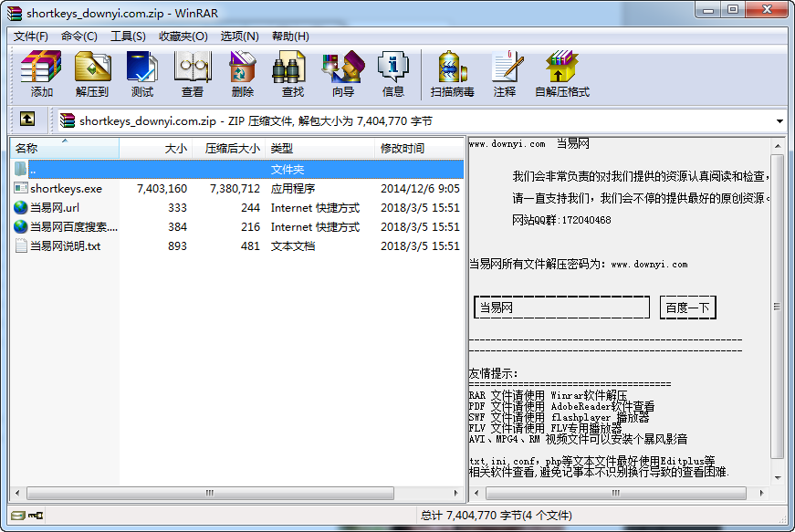
Task: Click the 删除 (Delete) toolbar icon
Action: click(242, 73)
